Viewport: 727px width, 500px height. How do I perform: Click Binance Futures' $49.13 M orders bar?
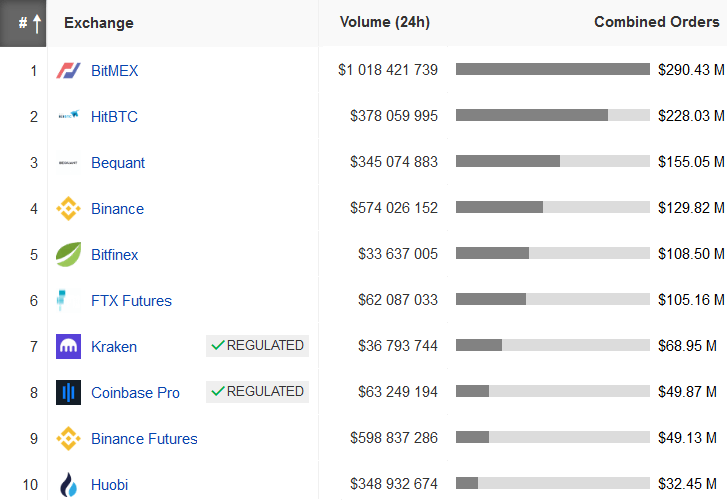pos(553,437)
